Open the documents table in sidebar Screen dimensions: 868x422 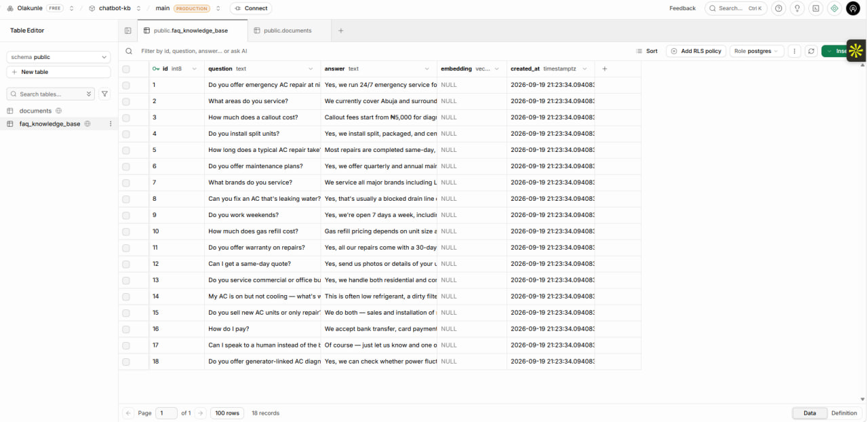(x=35, y=111)
